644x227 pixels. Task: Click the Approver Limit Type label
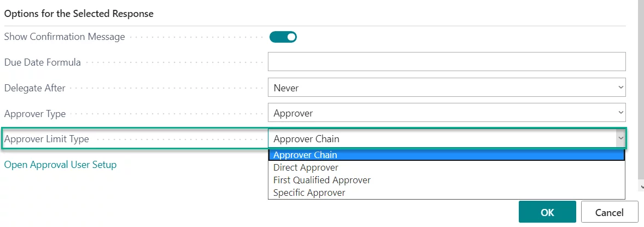tap(46, 139)
